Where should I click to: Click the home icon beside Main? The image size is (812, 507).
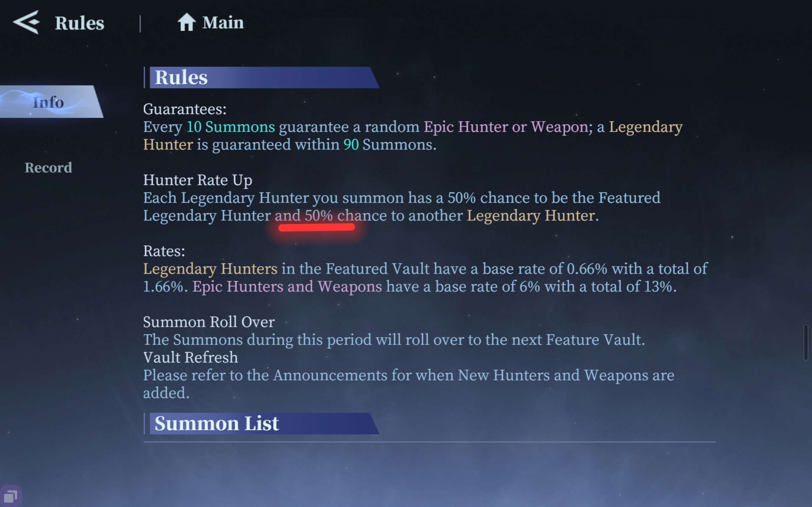[x=187, y=22]
